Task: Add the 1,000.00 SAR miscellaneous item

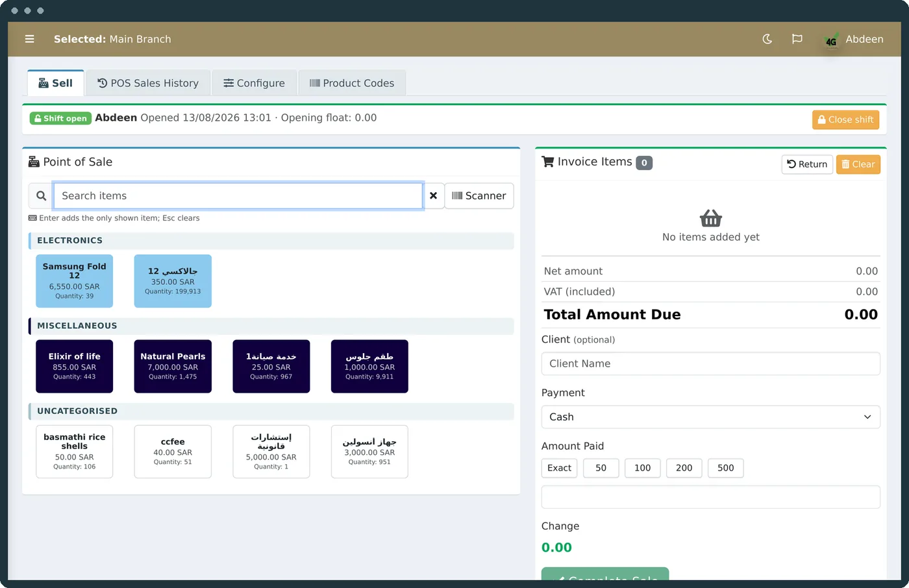Action: coord(369,366)
